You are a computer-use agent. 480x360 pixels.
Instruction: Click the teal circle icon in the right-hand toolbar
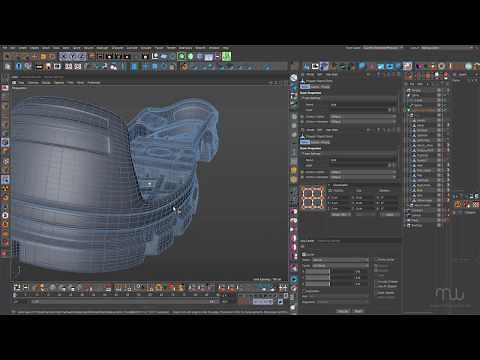pos(468,66)
